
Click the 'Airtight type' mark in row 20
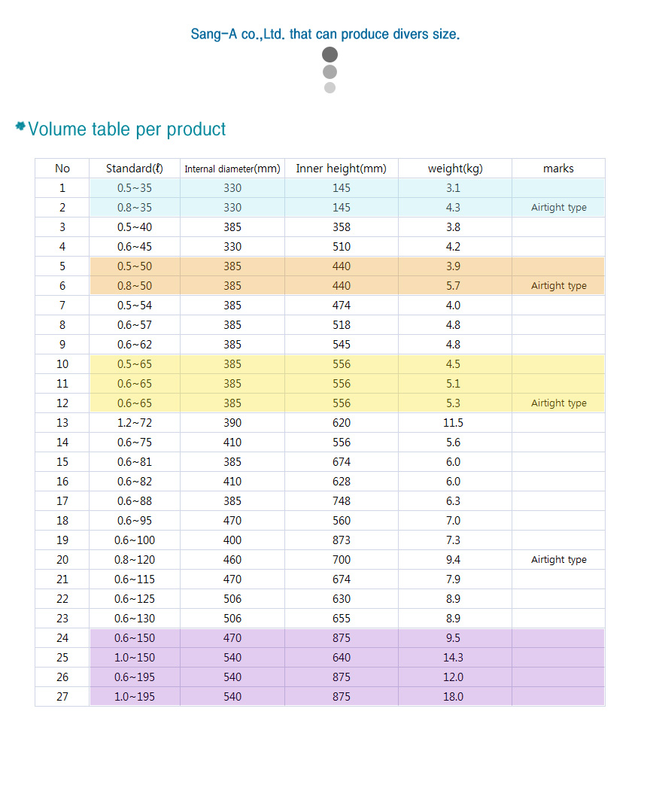pos(558,560)
